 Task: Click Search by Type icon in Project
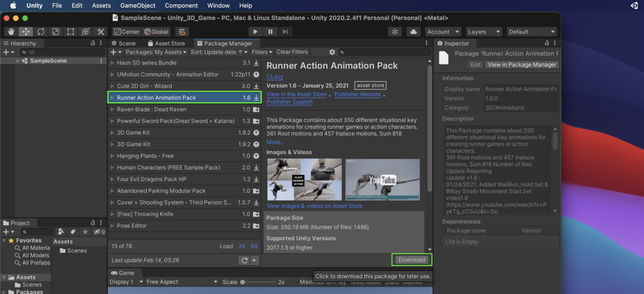61,232
